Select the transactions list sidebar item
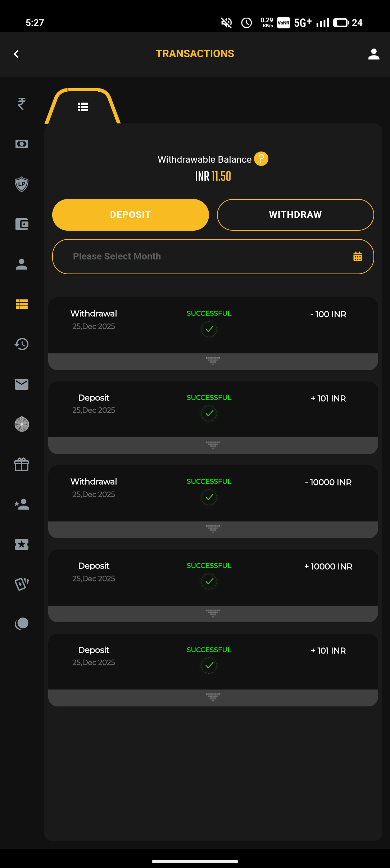The width and height of the screenshot is (390, 868). [x=22, y=304]
